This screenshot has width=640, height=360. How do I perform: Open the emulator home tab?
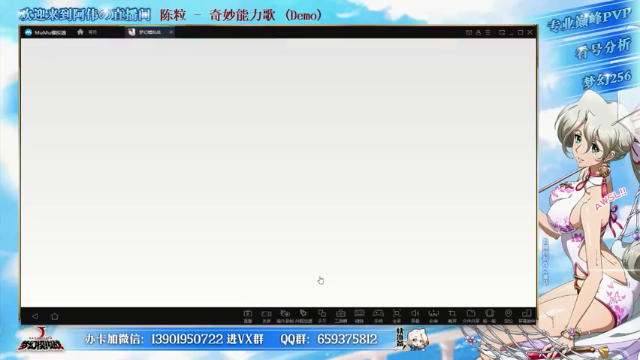click(x=87, y=32)
